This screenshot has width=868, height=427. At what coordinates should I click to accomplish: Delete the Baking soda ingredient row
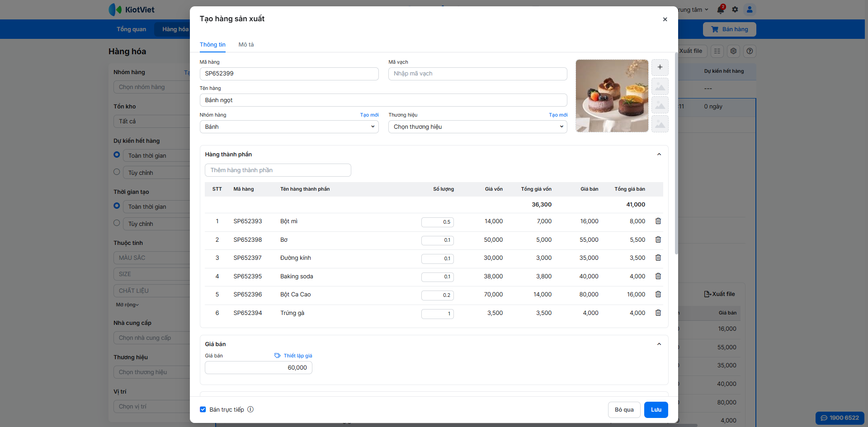658,276
